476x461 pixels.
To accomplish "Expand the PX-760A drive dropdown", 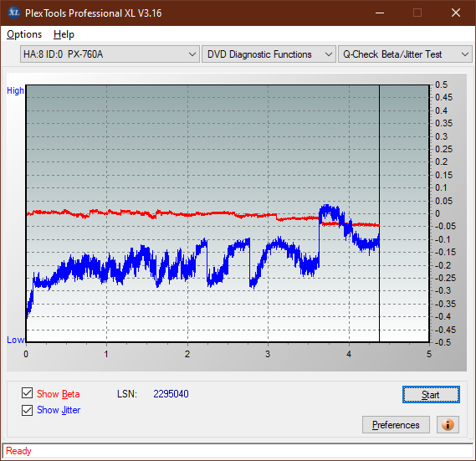I will pyautogui.click(x=110, y=54).
